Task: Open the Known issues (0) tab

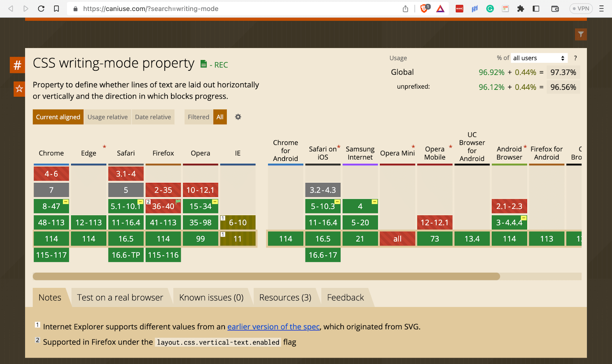Action: coord(211,297)
